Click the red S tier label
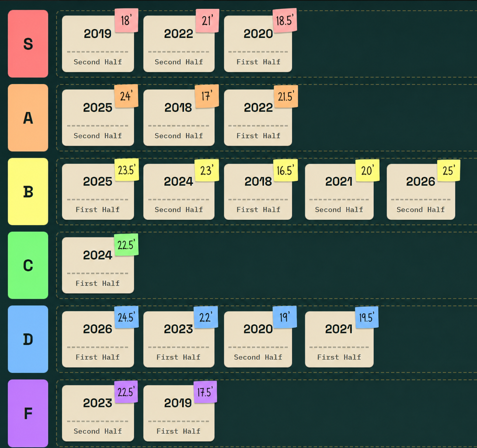Viewport: 477px width, 448px height. [x=28, y=44]
